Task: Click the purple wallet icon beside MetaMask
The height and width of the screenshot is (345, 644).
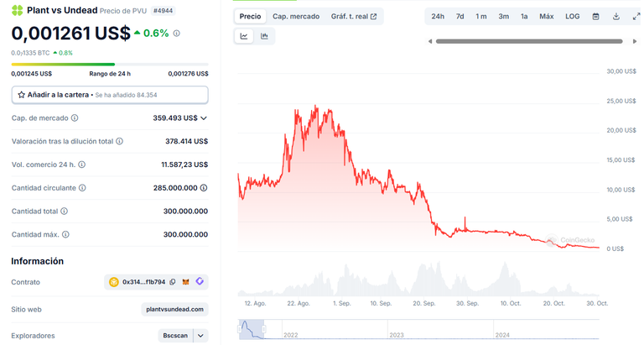Action: (200, 282)
